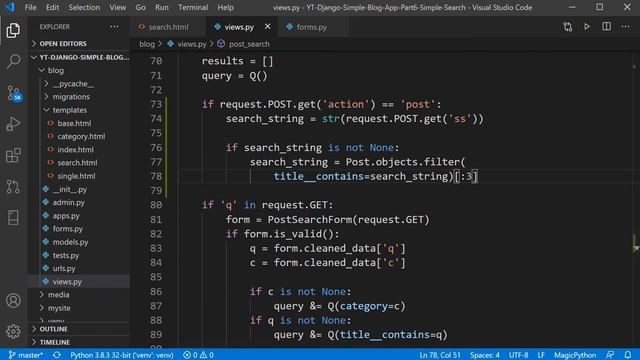Open the Accounts menu icon
The image size is (640, 360).
13,300
